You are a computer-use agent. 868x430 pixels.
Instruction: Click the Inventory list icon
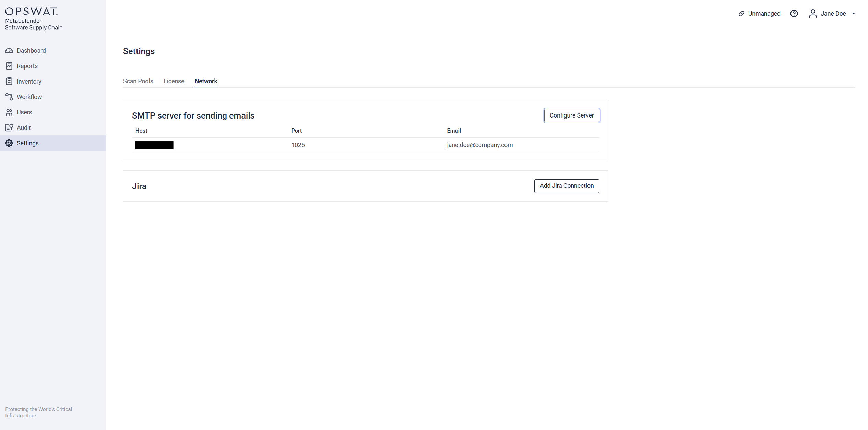coord(9,81)
